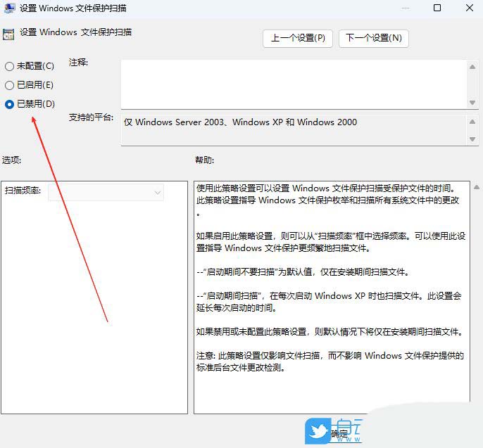483x448 pixels.
Task: Click 支持的平台 box scroll-down arrow
Action: [472, 139]
